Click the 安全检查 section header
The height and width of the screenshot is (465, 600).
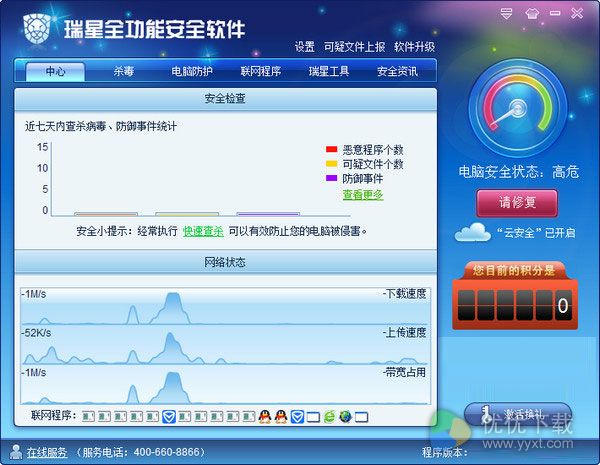click(225, 99)
